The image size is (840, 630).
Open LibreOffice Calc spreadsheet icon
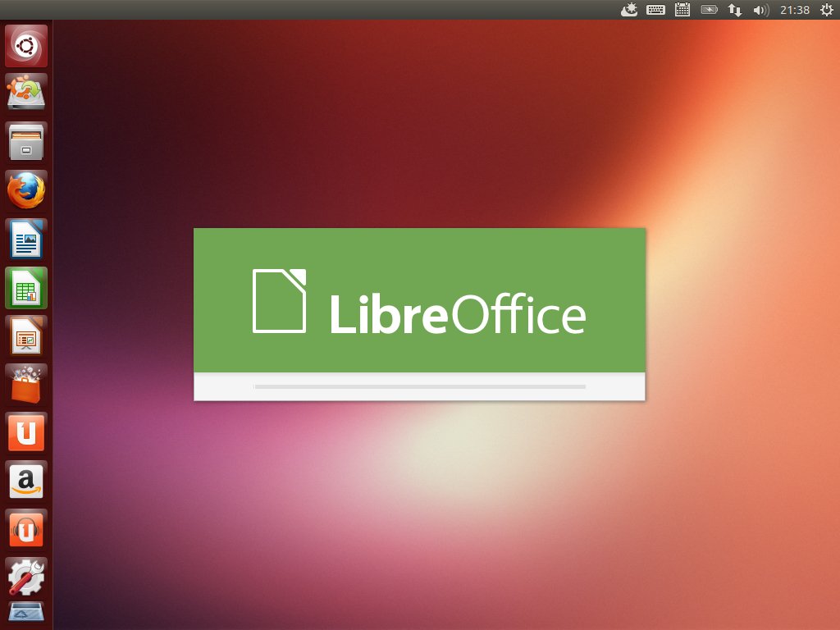click(26, 288)
